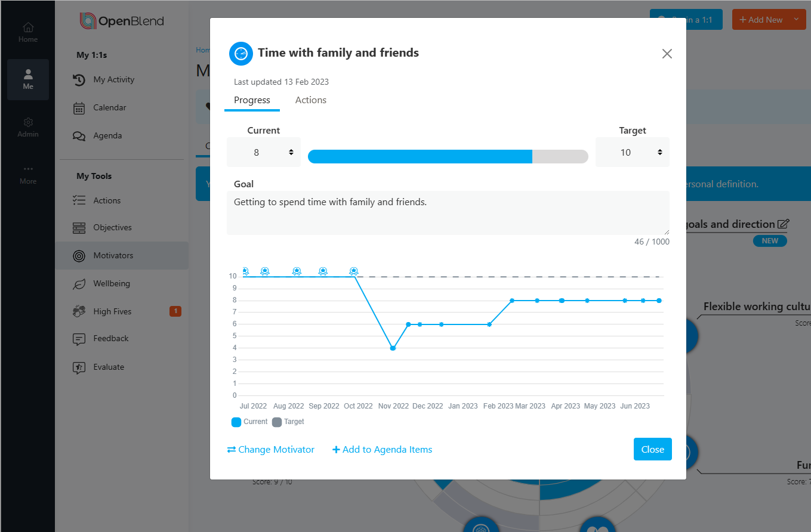Open the More sidebar menu

(x=27, y=175)
